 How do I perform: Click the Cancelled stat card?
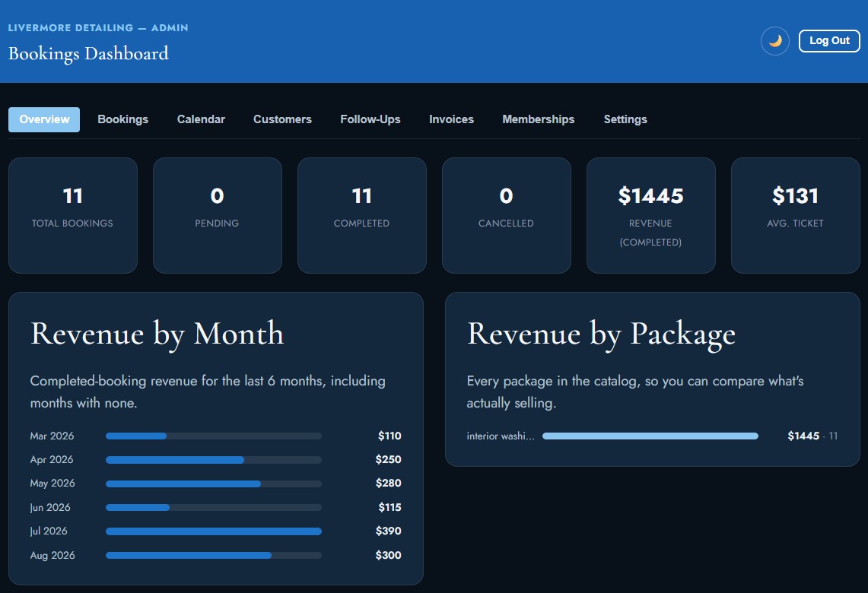[506, 215]
